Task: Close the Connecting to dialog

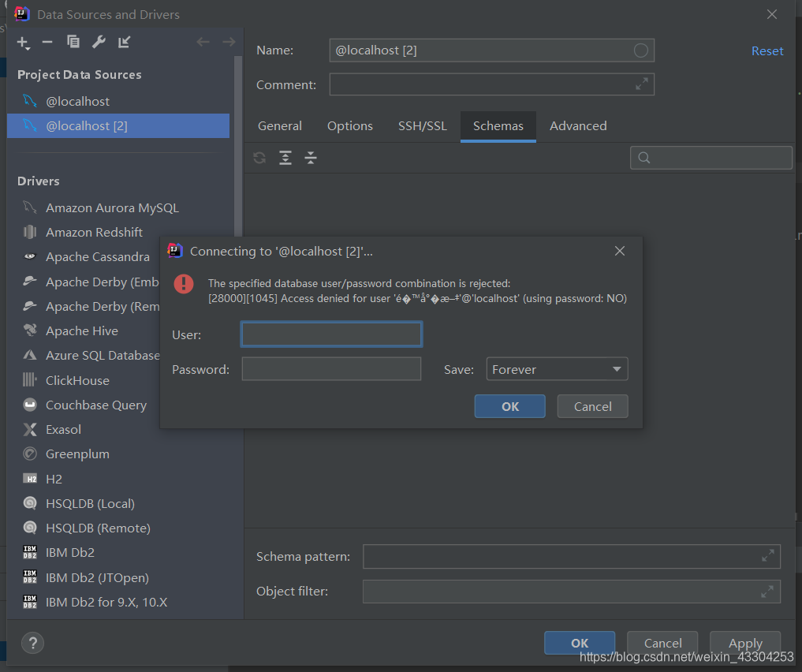Action: coord(619,251)
